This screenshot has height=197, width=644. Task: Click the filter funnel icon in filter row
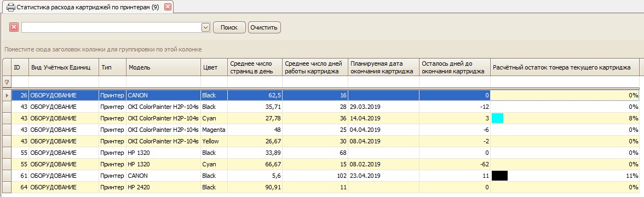coord(7,82)
